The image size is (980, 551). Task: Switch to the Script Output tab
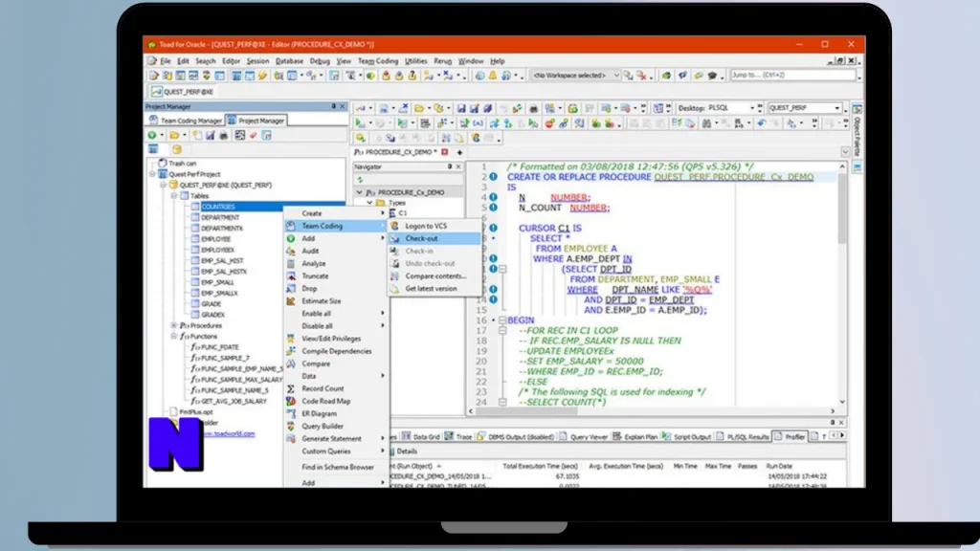click(x=686, y=436)
